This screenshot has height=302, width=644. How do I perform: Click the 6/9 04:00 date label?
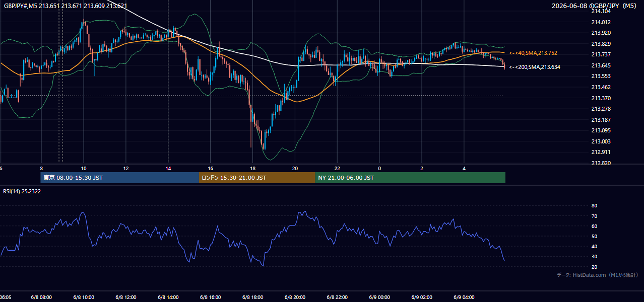(464, 297)
